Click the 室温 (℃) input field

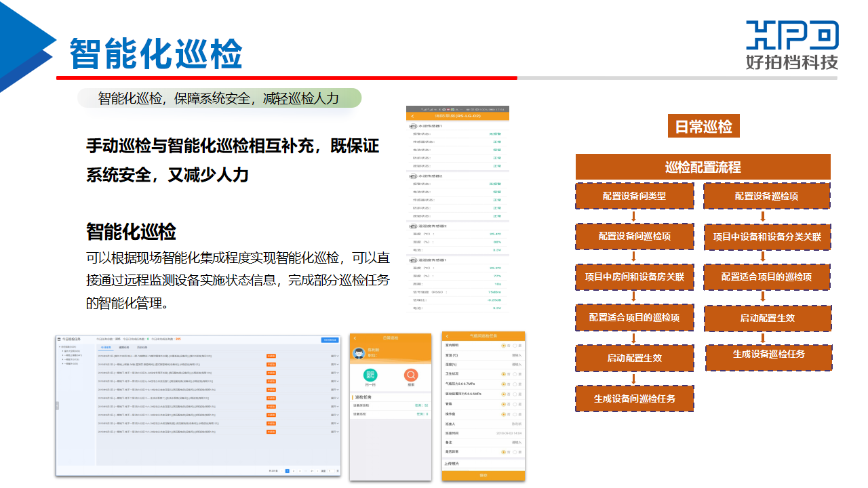pos(517,355)
